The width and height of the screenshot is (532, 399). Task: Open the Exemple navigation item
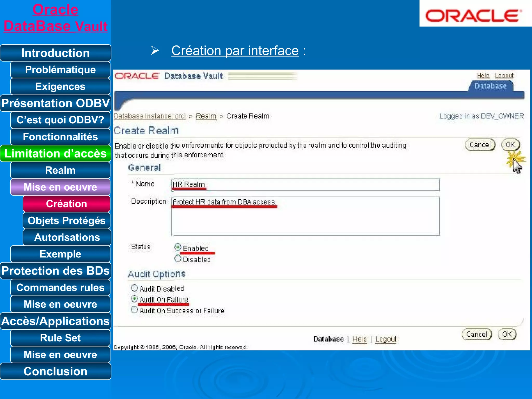[60, 254]
